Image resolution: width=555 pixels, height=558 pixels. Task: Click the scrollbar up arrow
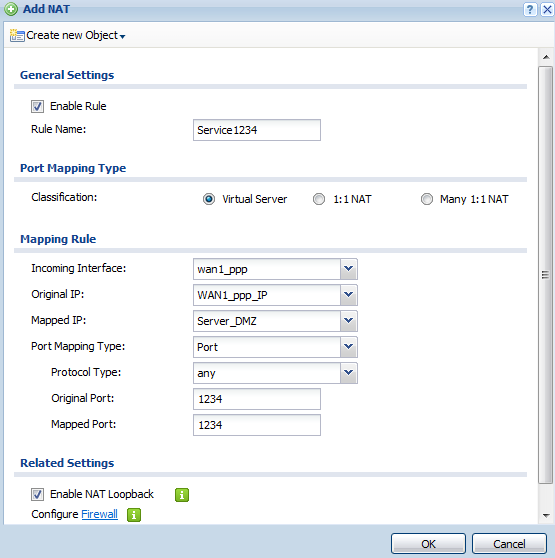546,57
